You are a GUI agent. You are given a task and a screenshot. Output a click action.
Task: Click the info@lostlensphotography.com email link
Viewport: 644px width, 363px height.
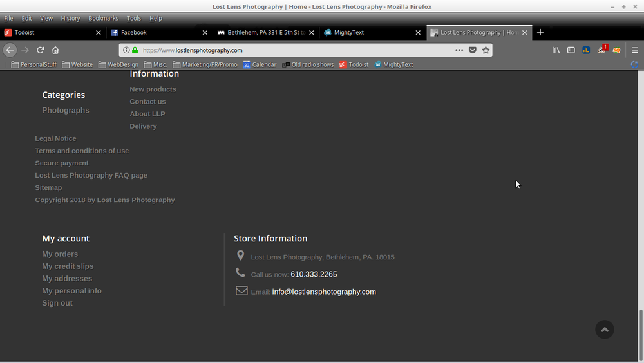[324, 292]
